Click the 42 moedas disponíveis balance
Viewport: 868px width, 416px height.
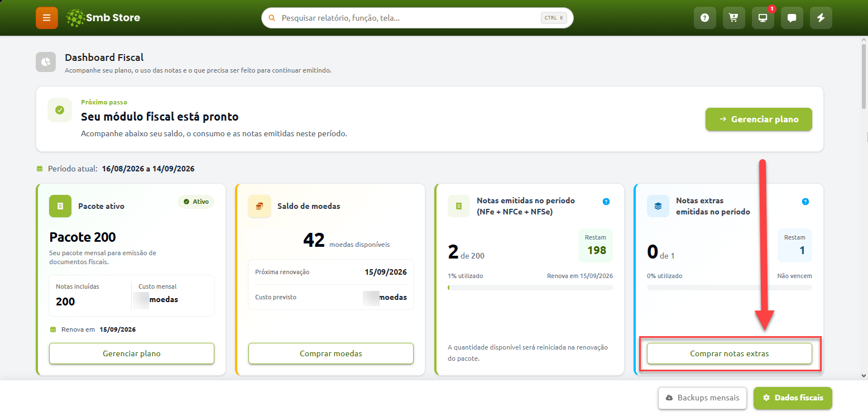coord(346,240)
